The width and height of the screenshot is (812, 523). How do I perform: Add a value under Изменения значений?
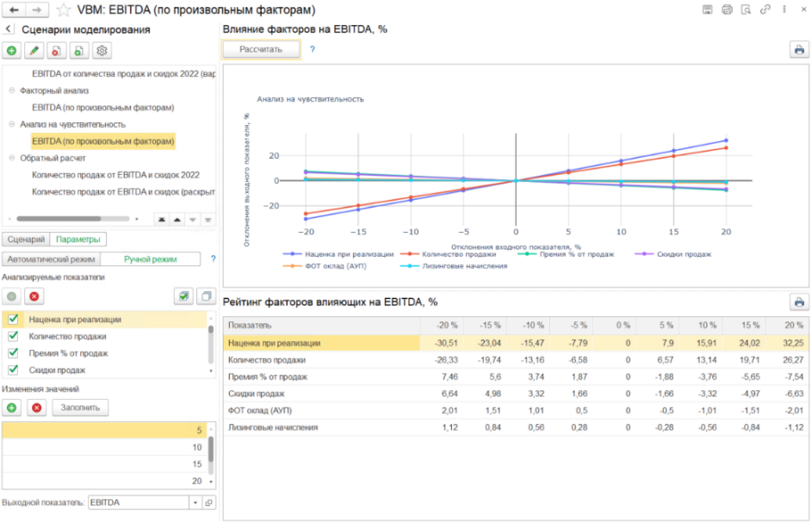(x=11, y=408)
